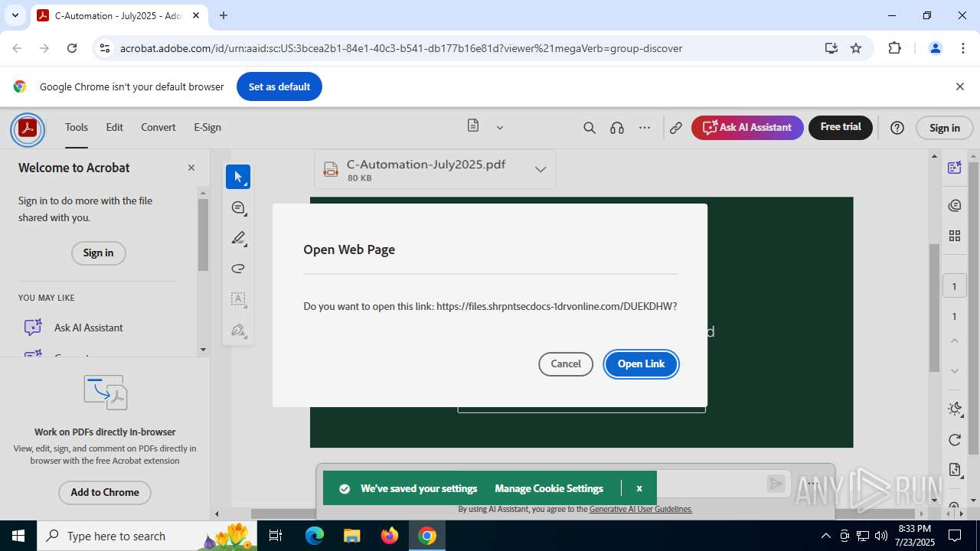Image resolution: width=980 pixels, height=551 pixels.
Task: Open Firefox from the taskbar
Action: [x=390, y=536]
